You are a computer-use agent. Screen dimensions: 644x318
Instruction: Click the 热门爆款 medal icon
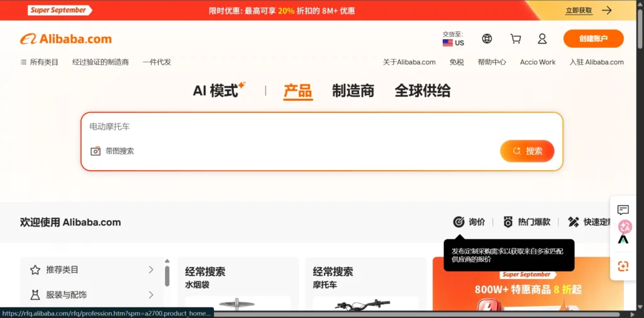[508, 222]
